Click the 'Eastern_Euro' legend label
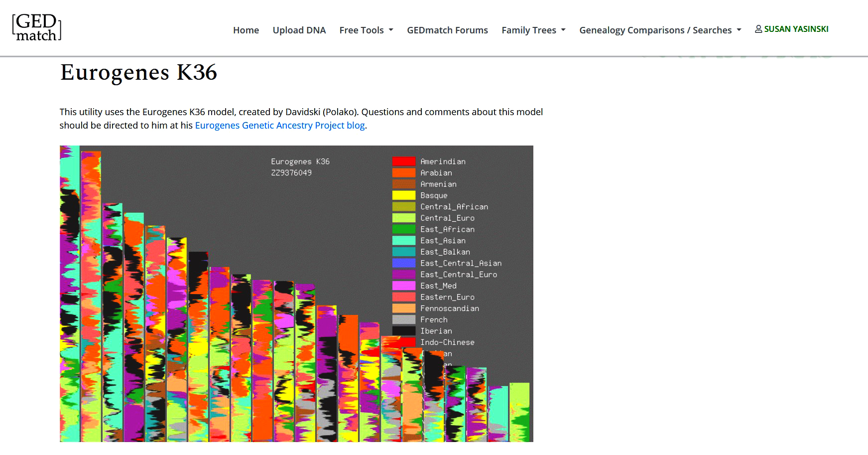The height and width of the screenshot is (455, 868). [447, 297]
